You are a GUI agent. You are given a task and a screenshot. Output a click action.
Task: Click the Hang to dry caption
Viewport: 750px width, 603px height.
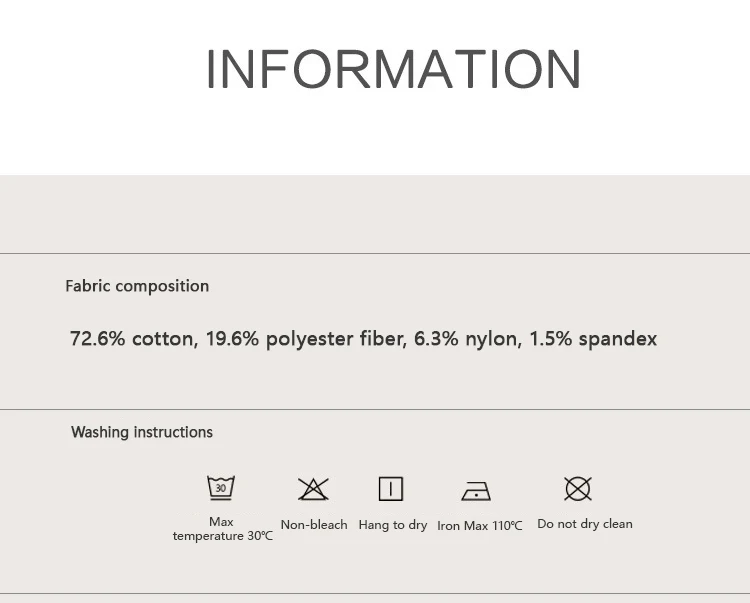(x=393, y=525)
